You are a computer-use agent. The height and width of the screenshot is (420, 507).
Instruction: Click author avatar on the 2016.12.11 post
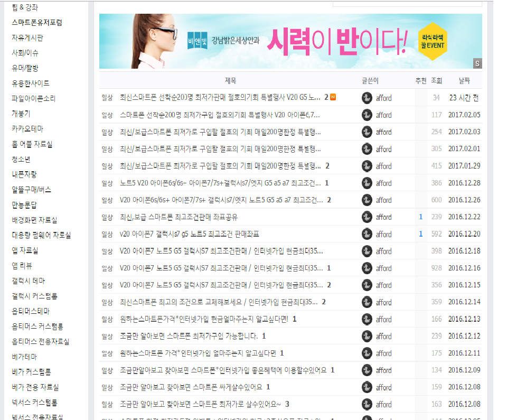tap(367, 353)
